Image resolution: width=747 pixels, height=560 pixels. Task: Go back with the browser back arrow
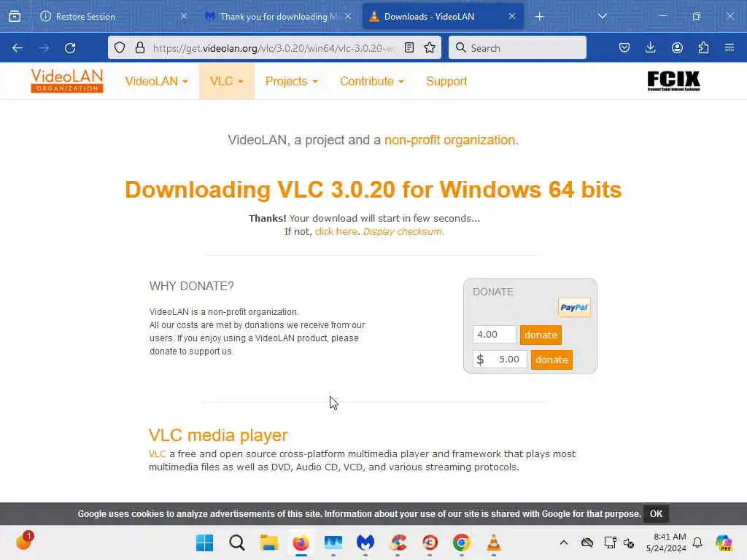tap(18, 47)
